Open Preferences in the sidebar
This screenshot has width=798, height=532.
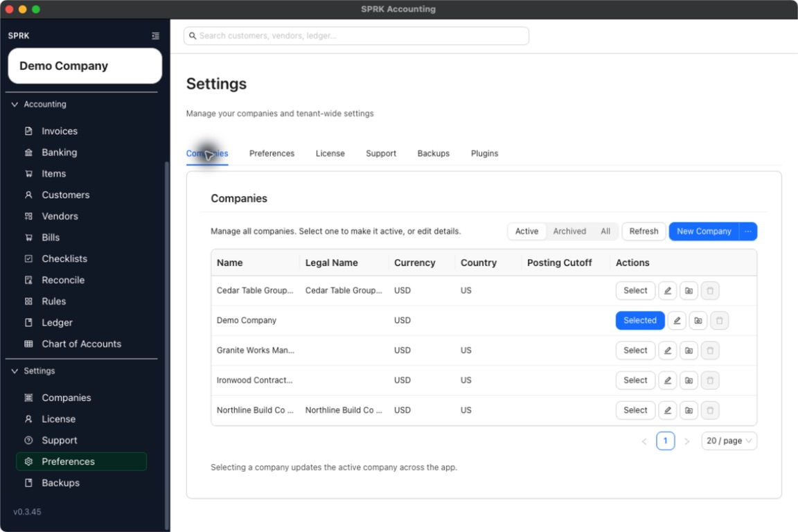coord(82,462)
